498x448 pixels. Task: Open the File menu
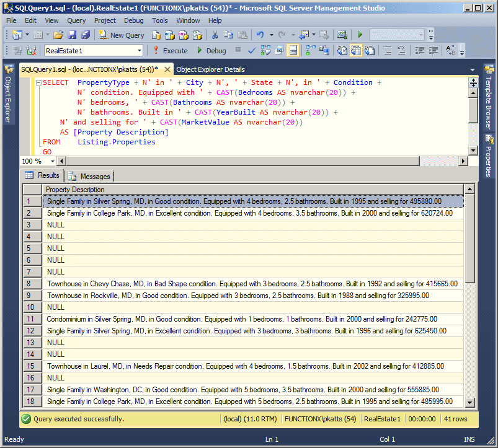coord(11,20)
